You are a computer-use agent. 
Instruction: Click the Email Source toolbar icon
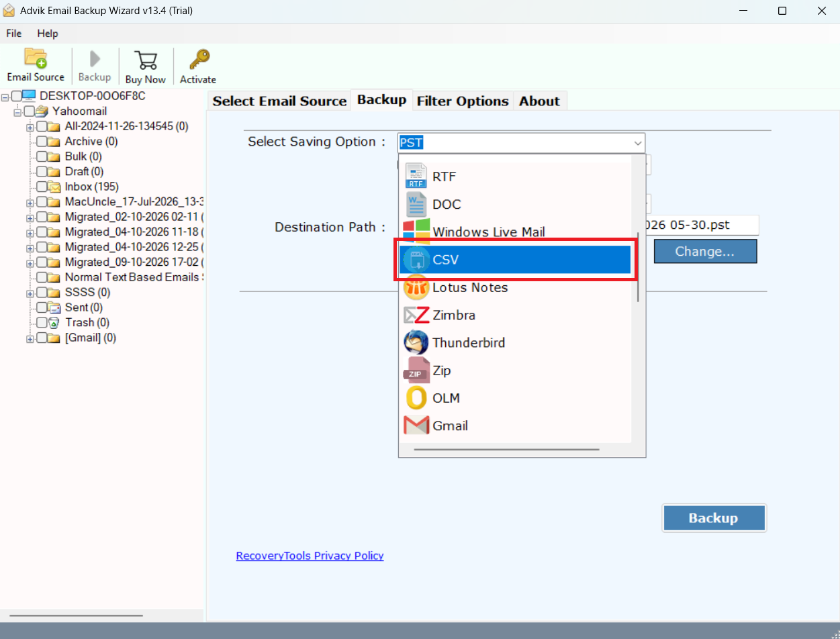click(36, 58)
